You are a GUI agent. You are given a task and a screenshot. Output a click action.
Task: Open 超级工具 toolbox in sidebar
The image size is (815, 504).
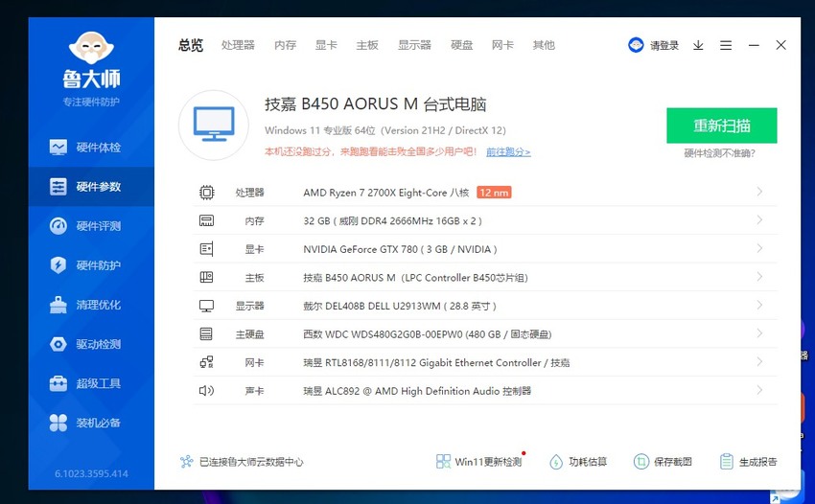(x=91, y=383)
